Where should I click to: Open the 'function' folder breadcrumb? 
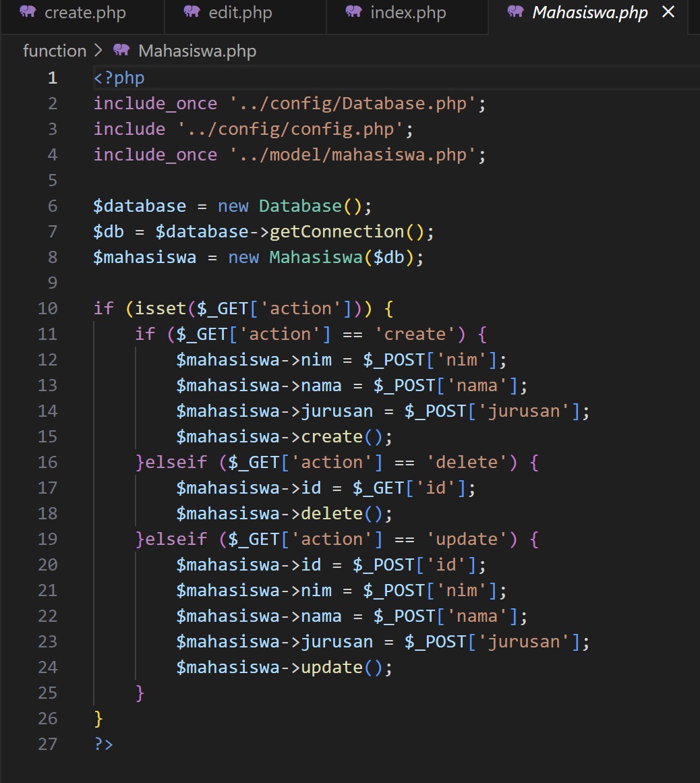click(55, 51)
